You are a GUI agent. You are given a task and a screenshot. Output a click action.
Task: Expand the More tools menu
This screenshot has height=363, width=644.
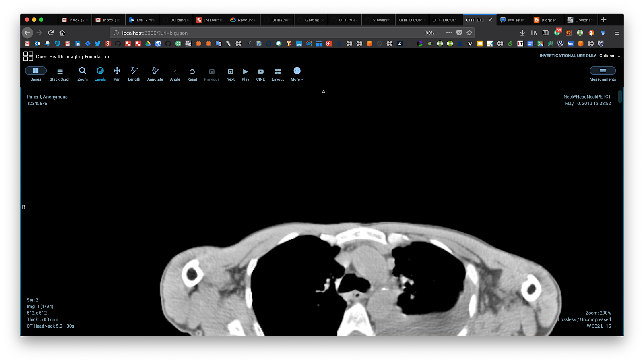(297, 74)
